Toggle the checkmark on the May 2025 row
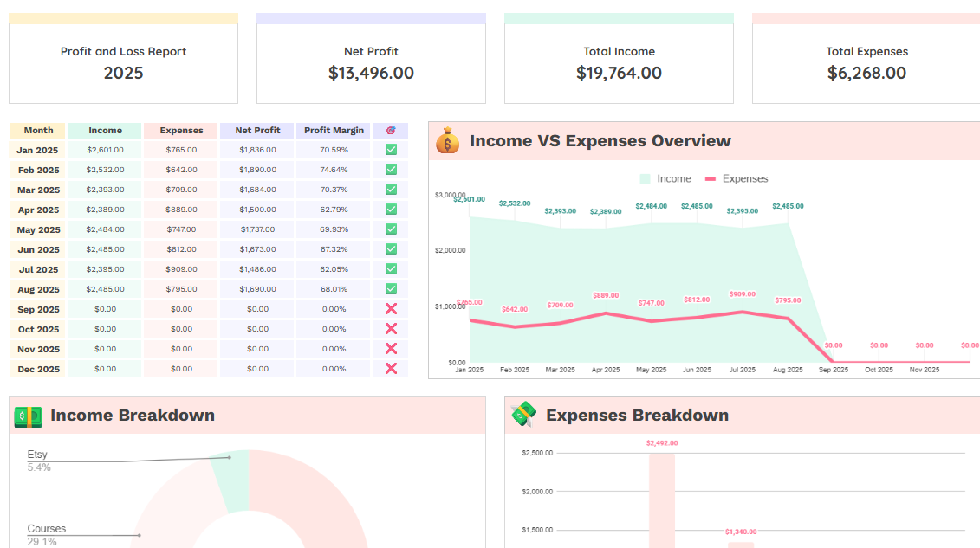 [390, 229]
